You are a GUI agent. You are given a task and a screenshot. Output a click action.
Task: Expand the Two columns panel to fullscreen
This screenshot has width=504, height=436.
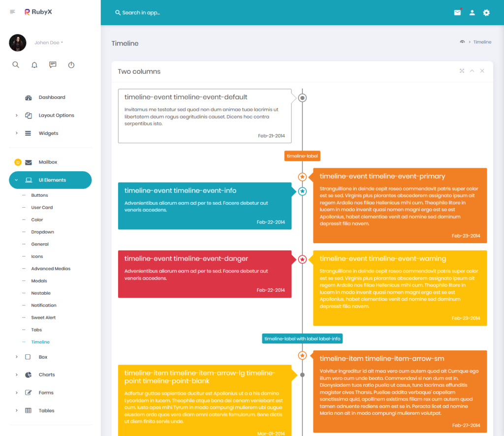(462, 71)
